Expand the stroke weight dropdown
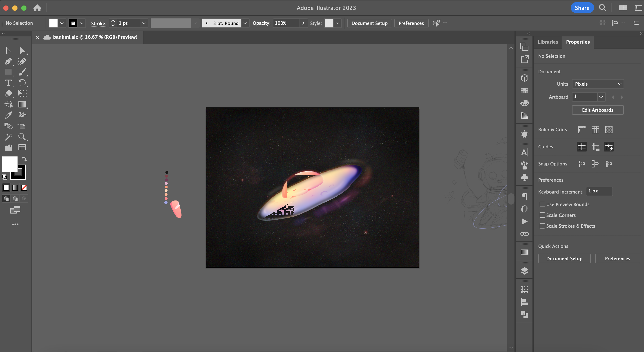The width and height of the screenshot is (644, 352). point(144,23)
